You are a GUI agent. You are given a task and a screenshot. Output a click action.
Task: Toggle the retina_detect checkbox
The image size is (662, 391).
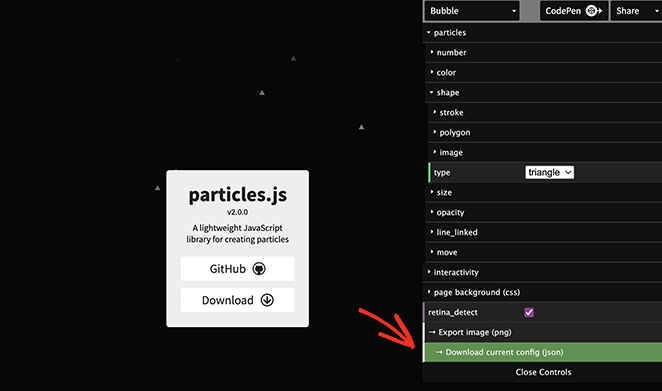click(x=529, y=312)
